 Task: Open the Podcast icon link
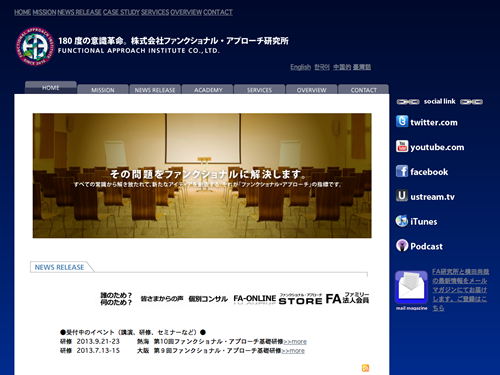pyautogui.click(x=402, y=246)
